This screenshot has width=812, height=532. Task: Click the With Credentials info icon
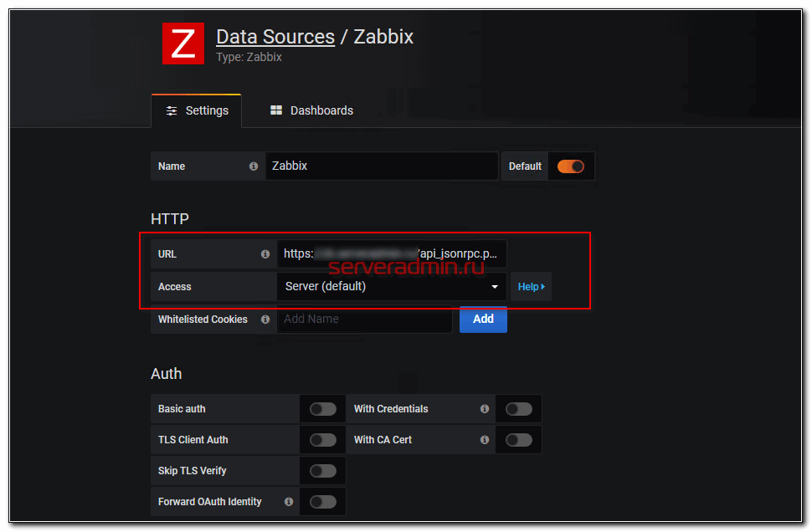[485, 409]
